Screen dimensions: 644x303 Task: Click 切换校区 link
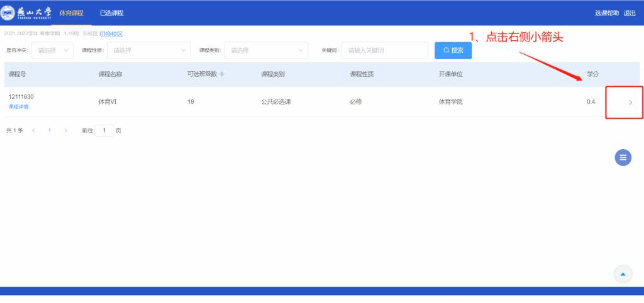click(x=111, y=34)
